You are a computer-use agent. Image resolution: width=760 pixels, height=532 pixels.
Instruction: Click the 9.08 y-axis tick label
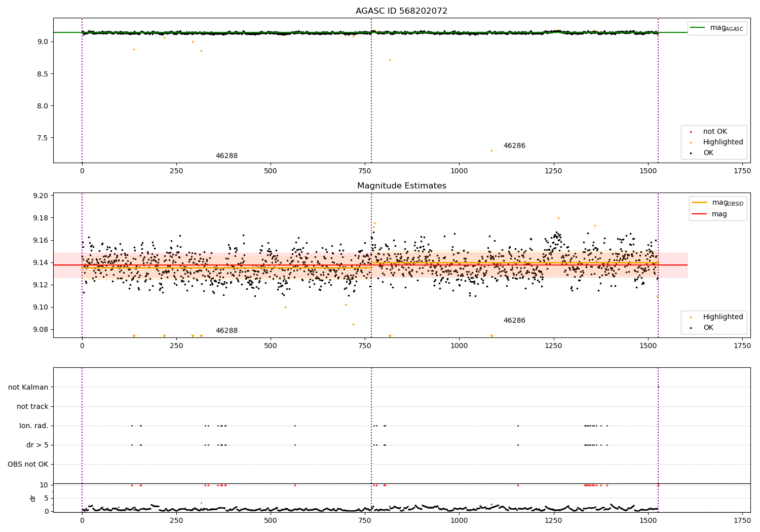(x=40, y=329)
